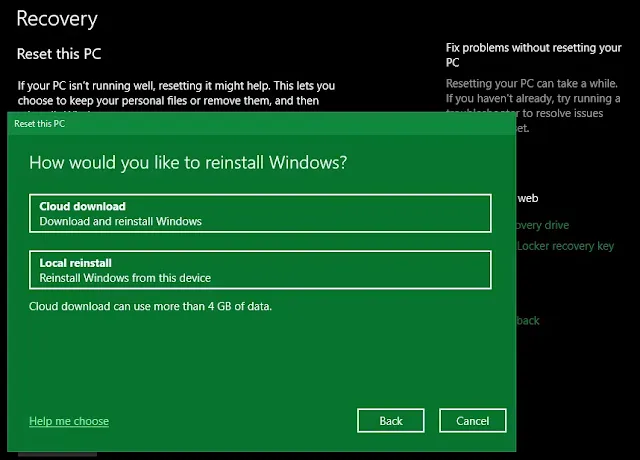Cancel the Reset this PC dialog
The width and height of the screenshot is (640, 460).
pyautogui.click(x=473, y=420)
